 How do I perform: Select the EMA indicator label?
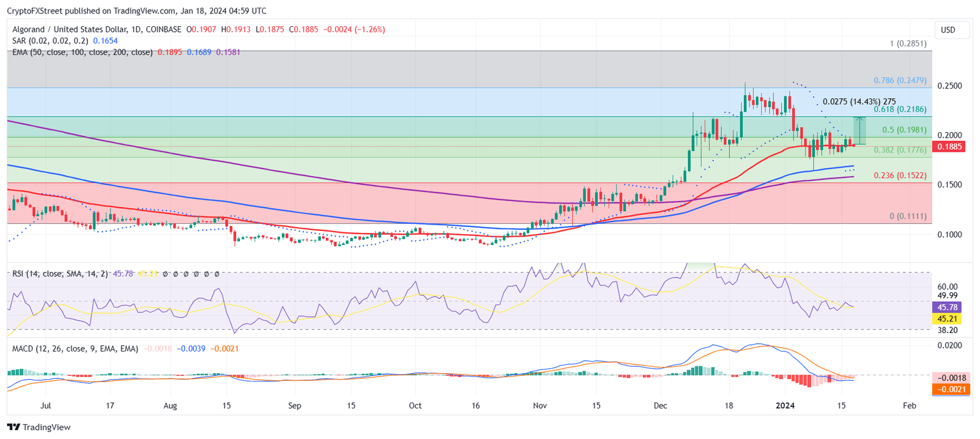[19, 52]
